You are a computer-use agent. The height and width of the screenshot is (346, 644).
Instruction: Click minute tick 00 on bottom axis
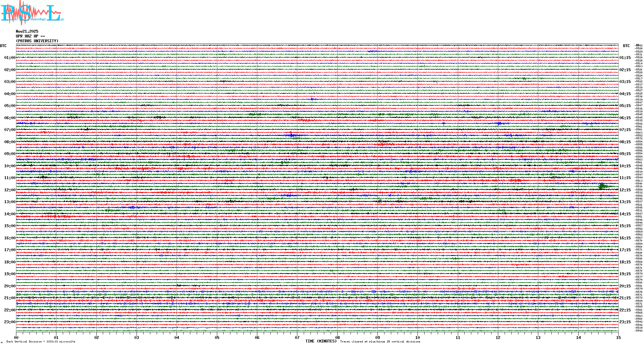point(16,338)
